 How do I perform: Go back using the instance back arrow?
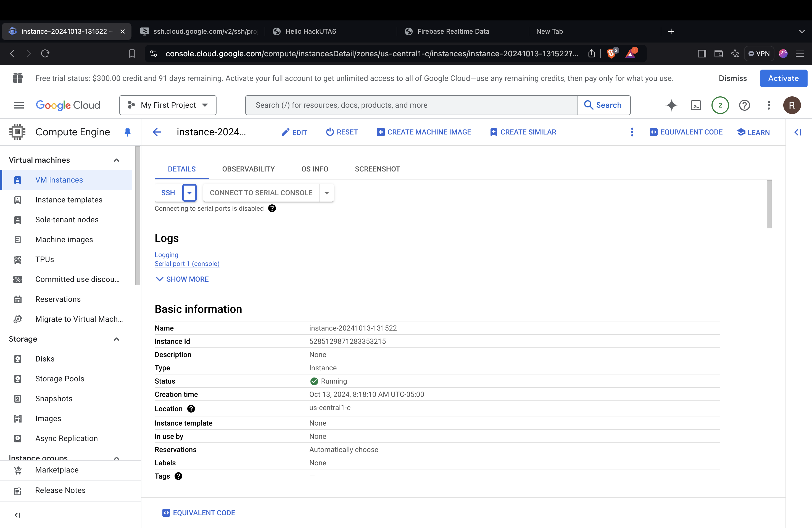click(157, 132)
